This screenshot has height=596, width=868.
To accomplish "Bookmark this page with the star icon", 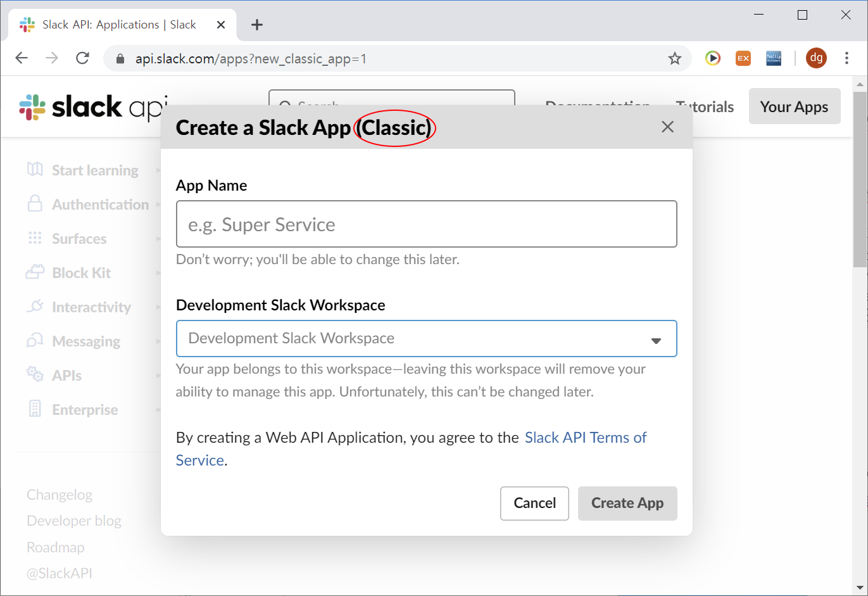I will point(675,58).
